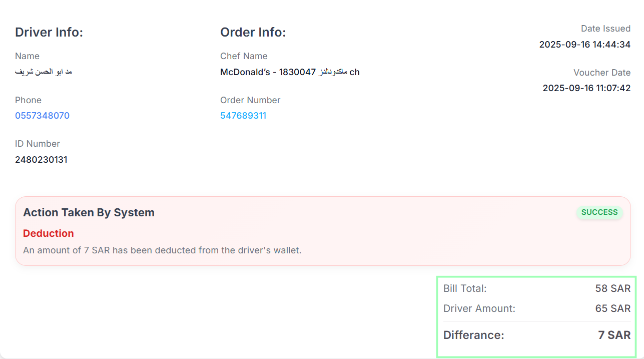Click the Voucher Date label
The image size is (644, 359).
601,73
